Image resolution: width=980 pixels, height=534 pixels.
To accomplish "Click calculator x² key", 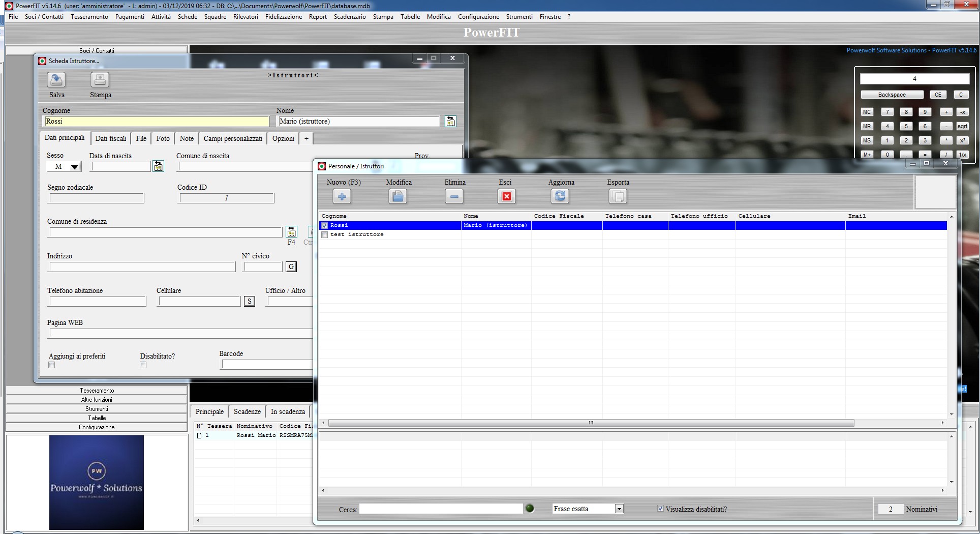I will (963, 140).
